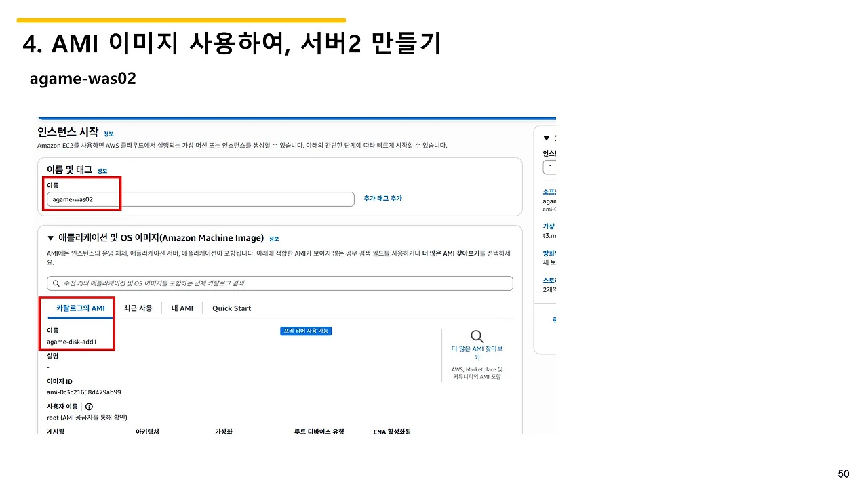The image size is (868, 488).
Task: Open the 소프트웨어 link in the summary panel
Action: point(549,191)
